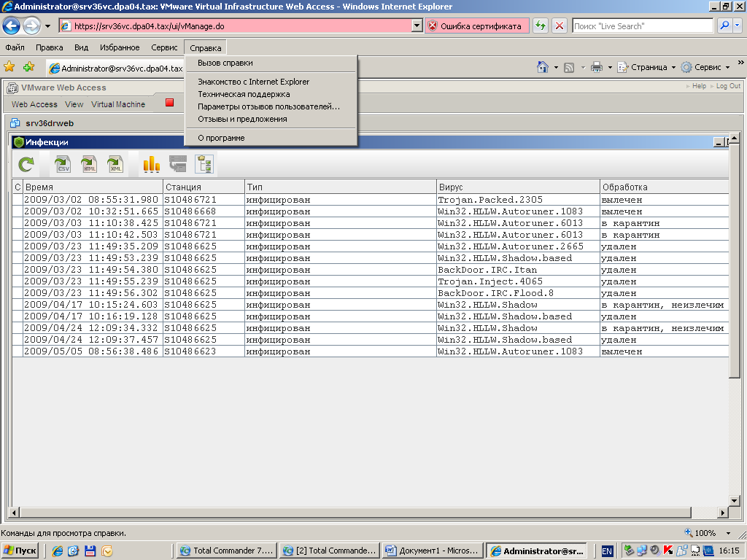Open the address bar URL dropdown
The height and width of the screenshot is (560, 747).
tap(417, 26)
